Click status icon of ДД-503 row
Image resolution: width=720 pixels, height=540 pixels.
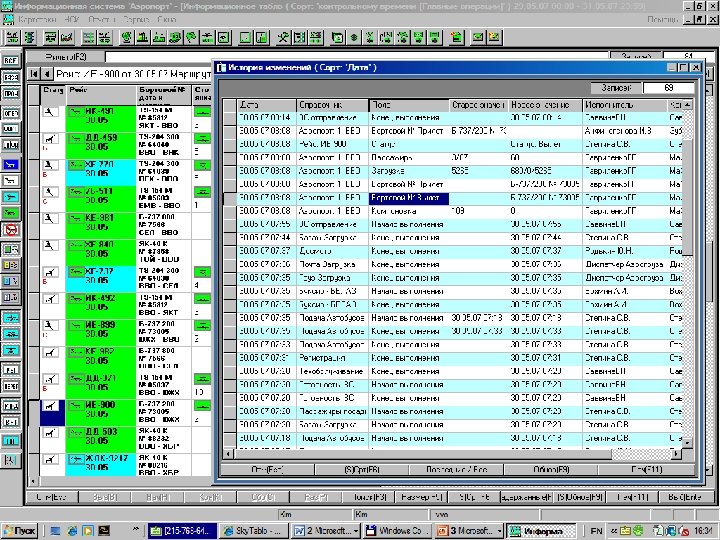pos(51,433)
